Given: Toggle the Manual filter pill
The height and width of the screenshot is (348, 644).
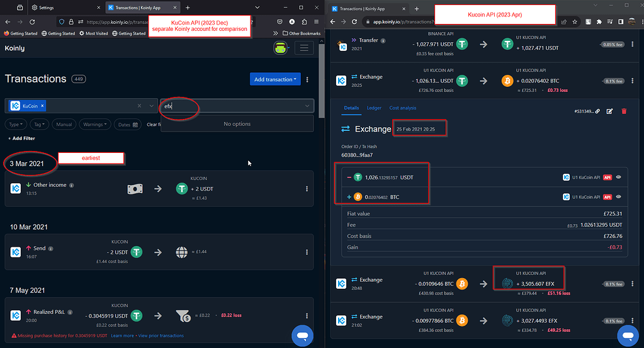Looking at the screenshot, I should point(64,125).
